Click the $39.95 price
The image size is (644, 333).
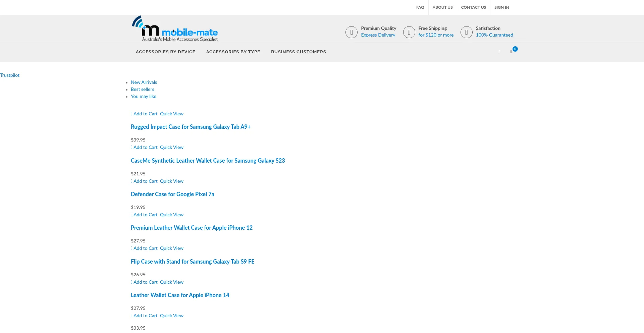(138, 140)
